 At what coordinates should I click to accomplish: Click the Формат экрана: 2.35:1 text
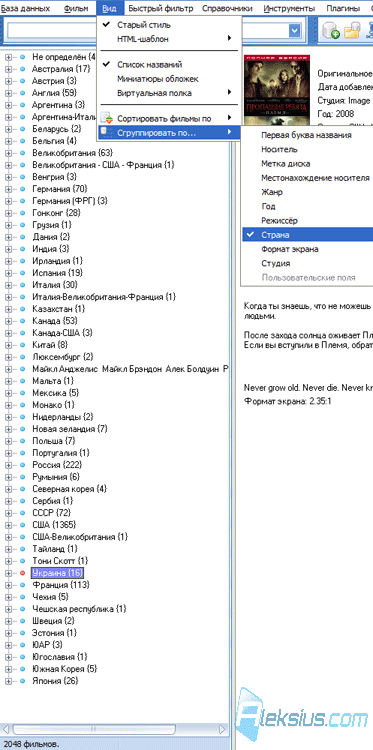coord(287,401)
